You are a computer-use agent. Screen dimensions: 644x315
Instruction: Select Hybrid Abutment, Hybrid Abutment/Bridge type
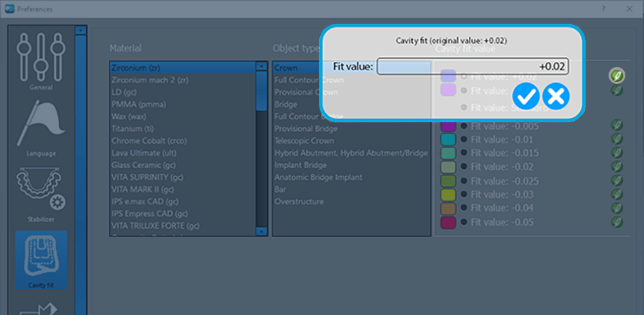point(351,153)
